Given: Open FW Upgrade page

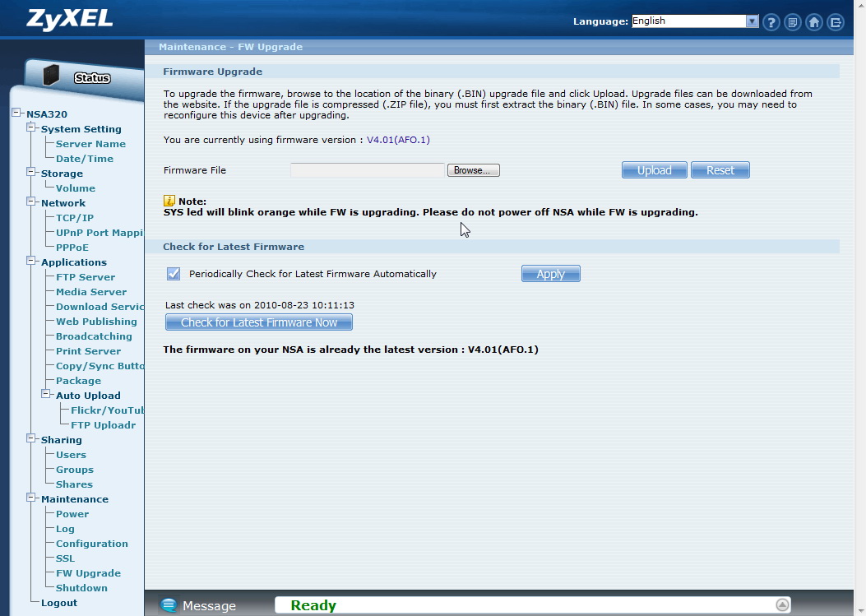Looking at the screenshot, I should 88,573.
